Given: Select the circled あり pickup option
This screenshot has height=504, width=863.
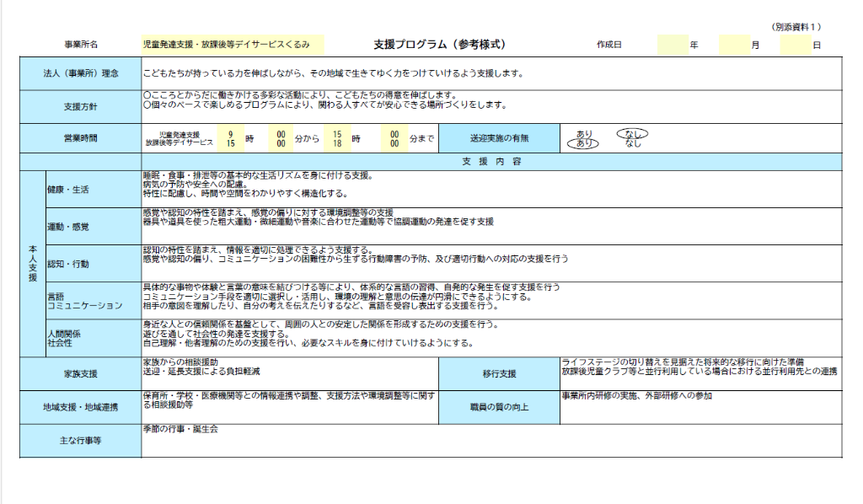Looking at the screenshot, I should 583,143.
